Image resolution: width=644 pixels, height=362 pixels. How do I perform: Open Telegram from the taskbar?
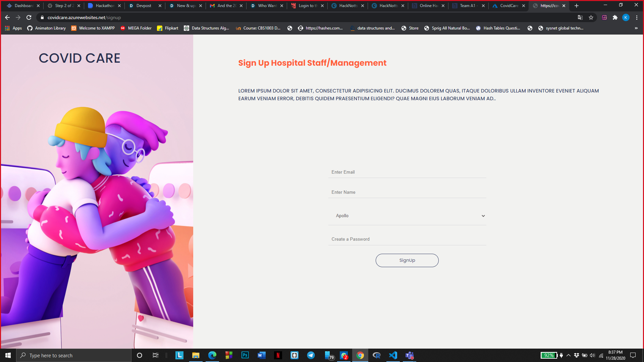[311, 355]
